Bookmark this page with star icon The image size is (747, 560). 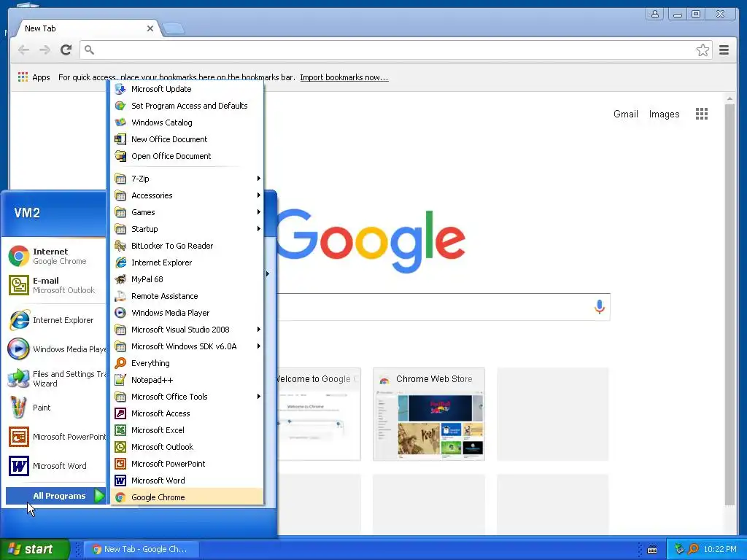pyautogui.click(x=703, y=50)
